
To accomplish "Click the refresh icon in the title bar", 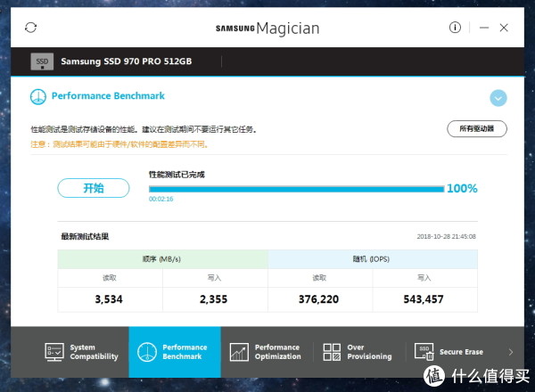I will [30, 28].
